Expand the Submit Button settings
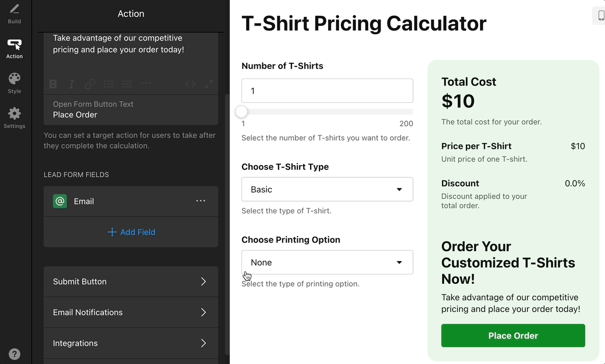The height and width of the screenshot is (364, 605). coord(131,281)
